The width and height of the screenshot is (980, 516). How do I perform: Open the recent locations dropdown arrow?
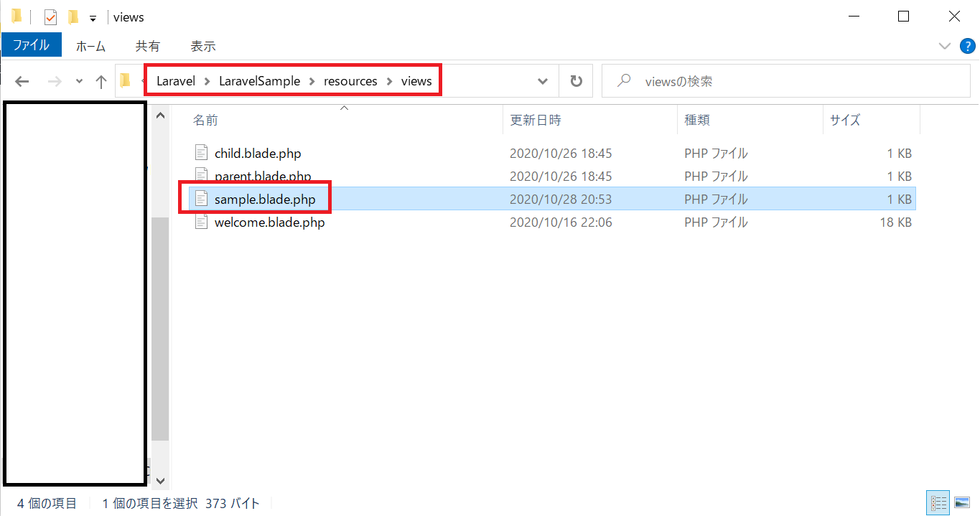tap(79, 82)
